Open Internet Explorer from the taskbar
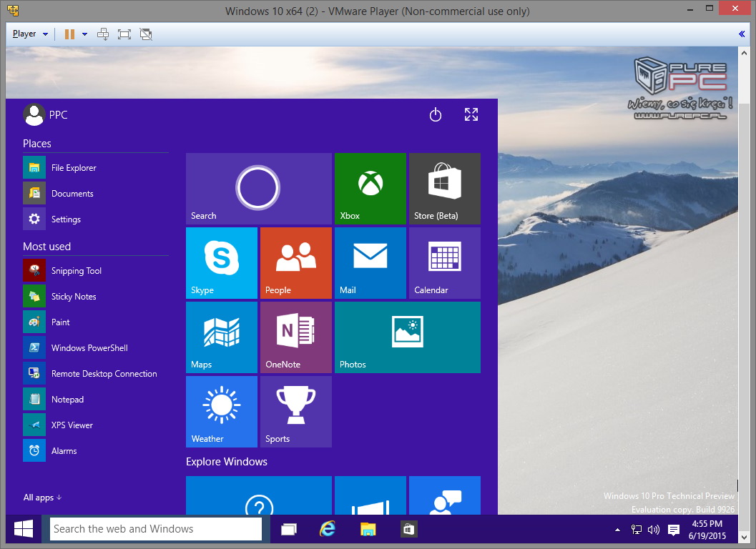756x549 pixels. click(x=328, y=529)
